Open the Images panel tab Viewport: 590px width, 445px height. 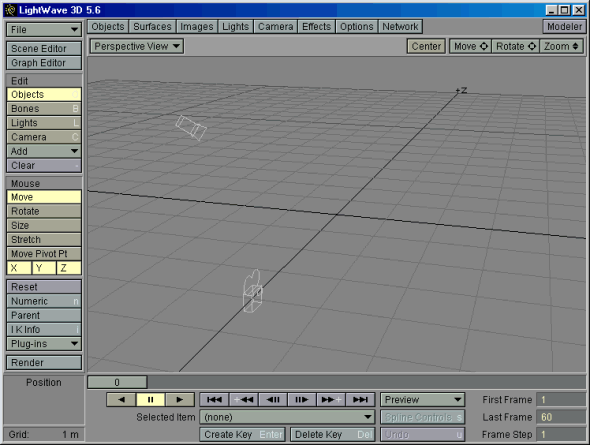pyautogui.click(x=196, y=27)
